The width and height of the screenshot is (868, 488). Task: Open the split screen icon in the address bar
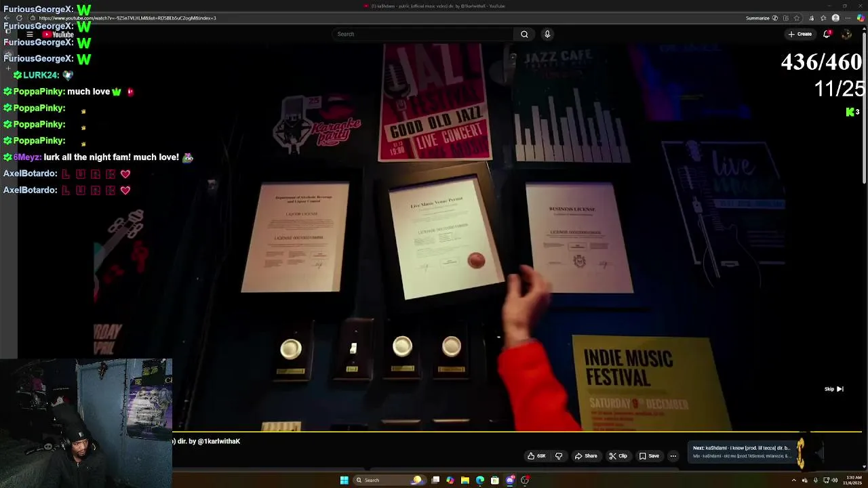click(785, 18)
